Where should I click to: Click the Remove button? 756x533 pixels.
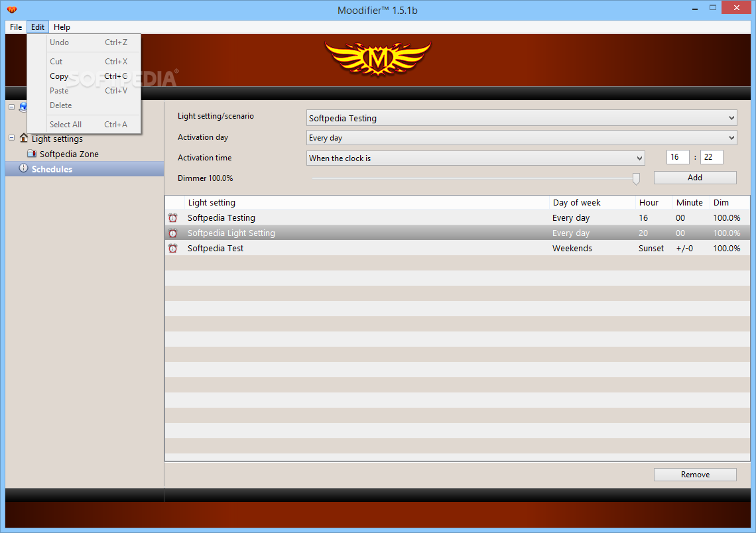pyautogui.click(x=695, y=474)
